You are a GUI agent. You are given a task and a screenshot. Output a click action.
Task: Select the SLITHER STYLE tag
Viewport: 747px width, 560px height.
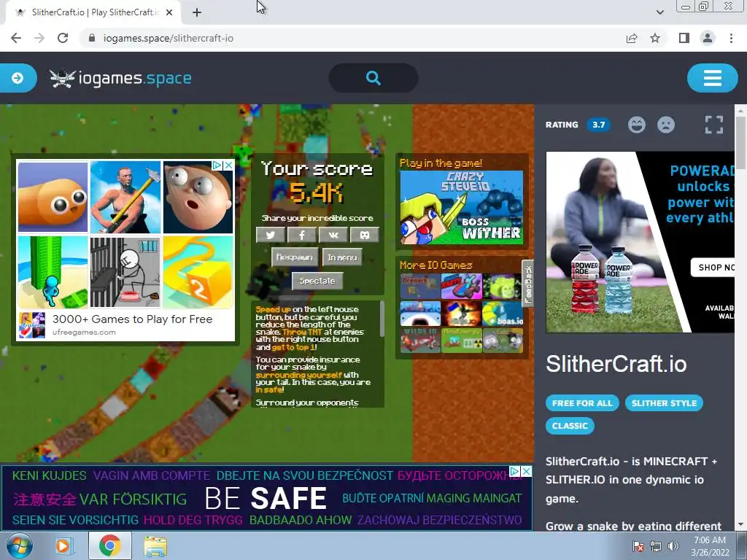(x=664, y=402)
